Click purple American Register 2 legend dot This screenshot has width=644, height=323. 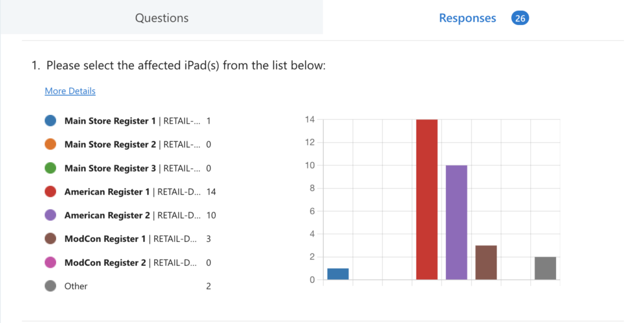[x=51, y=215]
